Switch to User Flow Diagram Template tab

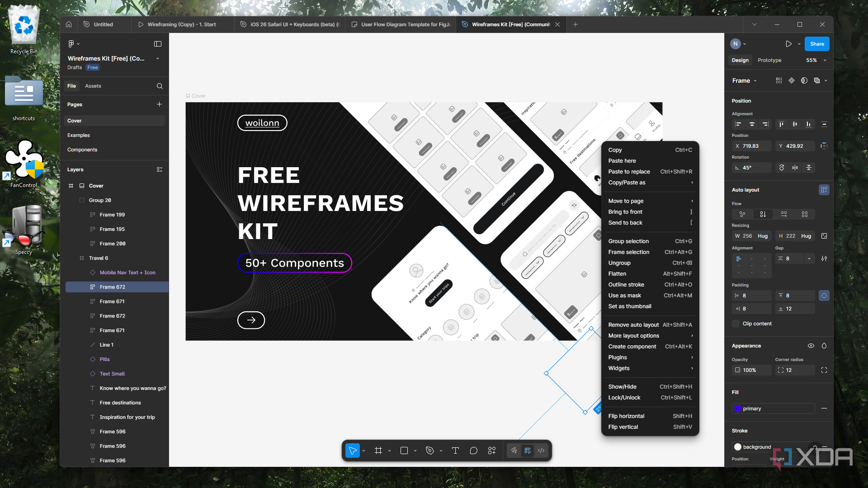401,24
